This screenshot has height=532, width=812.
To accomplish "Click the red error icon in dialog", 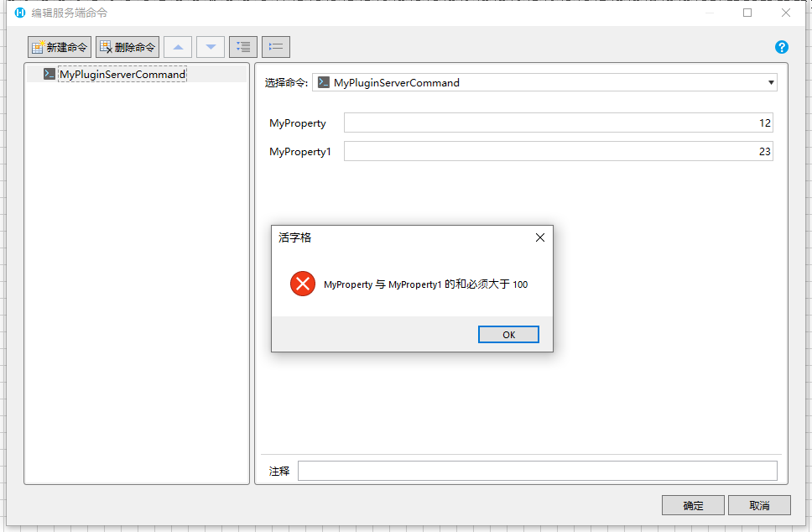I will pos(303,284).
